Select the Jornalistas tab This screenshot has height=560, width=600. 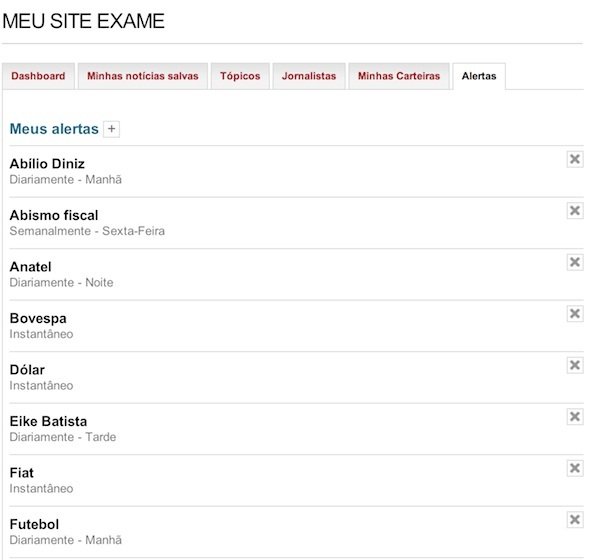point(309,76)
